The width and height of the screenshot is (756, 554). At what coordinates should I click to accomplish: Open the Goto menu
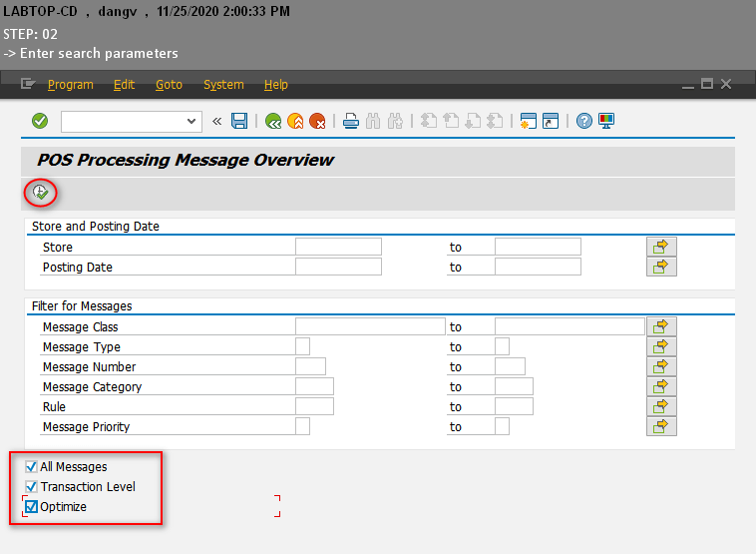coord(169,85)
